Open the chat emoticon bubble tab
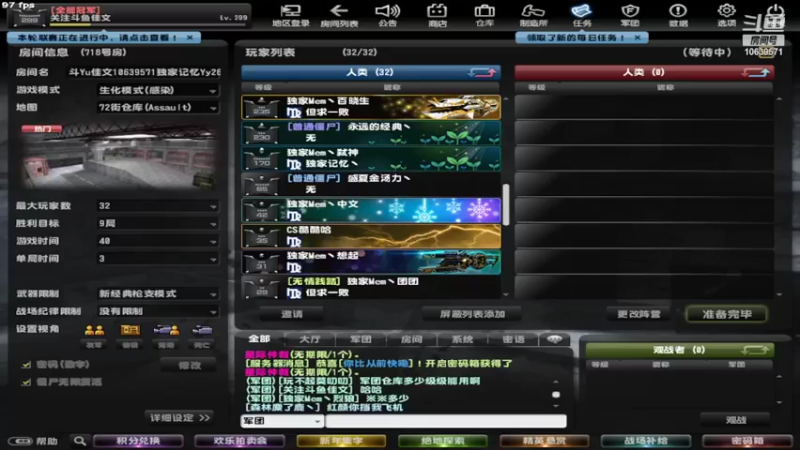The height and width of the screenshot is (450, 800). (555, 339)
